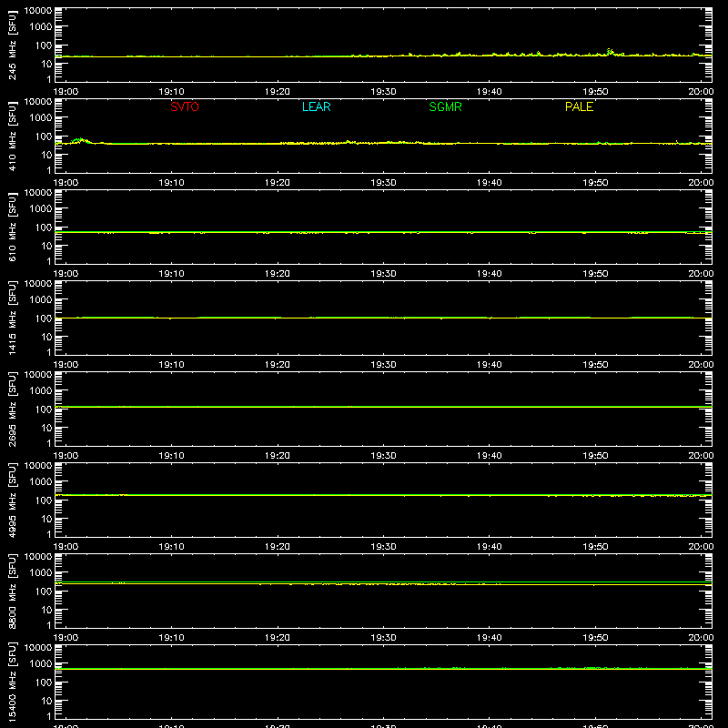Image resolution: width=728 pixels, height=728 pixels.
Task: Click the 100 tick label on the 1415 MHz plot
Action: point(44,318)
